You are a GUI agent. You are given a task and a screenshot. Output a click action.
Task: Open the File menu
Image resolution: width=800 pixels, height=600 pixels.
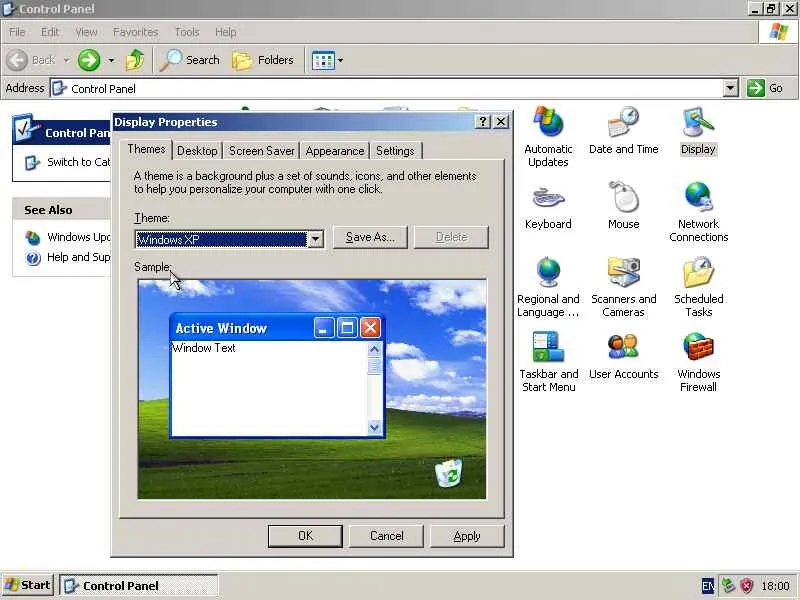[17, 32]
